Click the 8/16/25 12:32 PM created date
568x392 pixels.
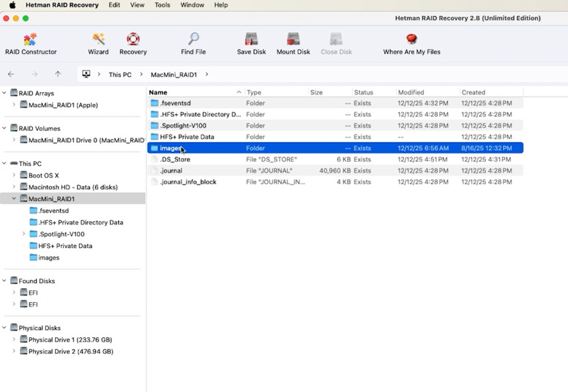coord(487,148)
